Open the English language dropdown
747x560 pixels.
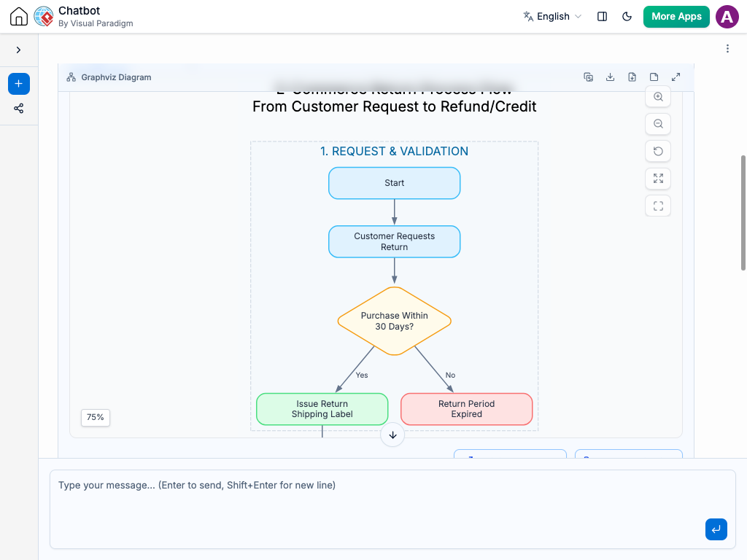[553, 16]
